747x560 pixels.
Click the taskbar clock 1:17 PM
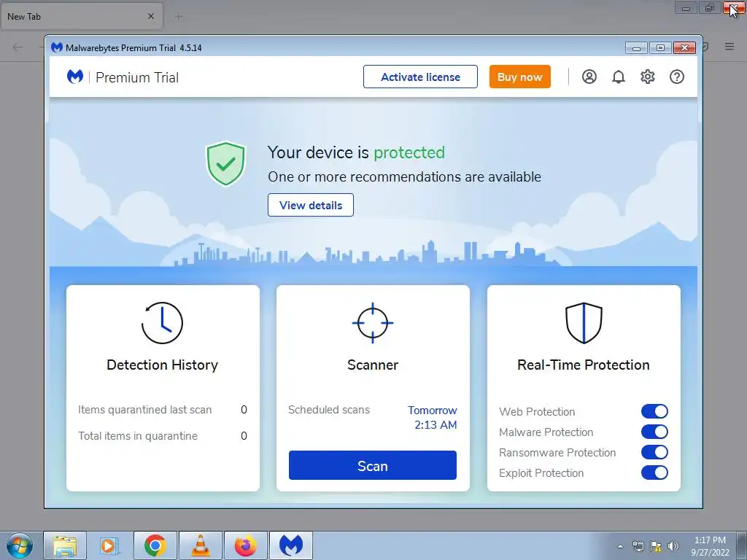click(710, 540)
